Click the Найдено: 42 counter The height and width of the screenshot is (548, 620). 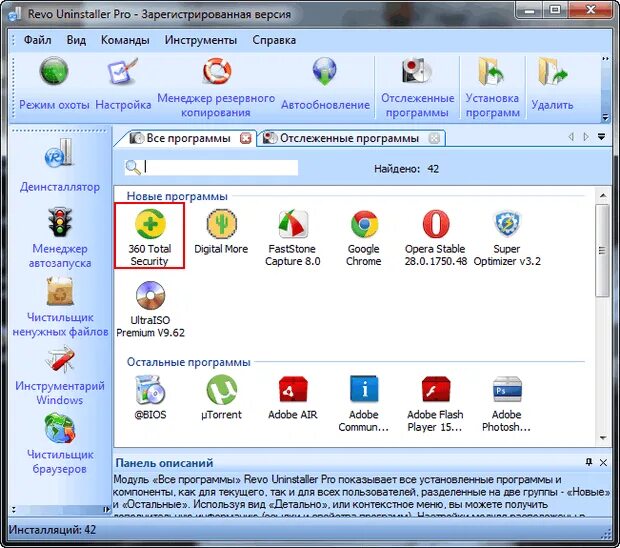[406, 169]
